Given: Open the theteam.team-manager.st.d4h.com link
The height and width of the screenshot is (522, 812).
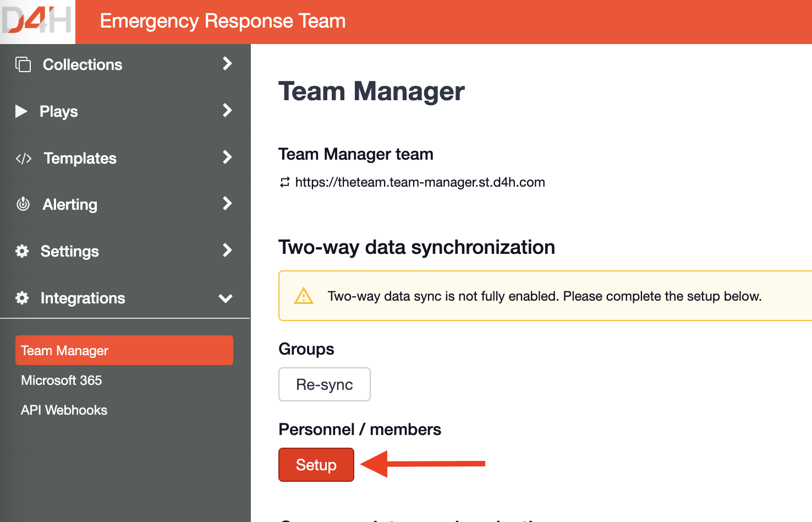Looking at the screenshot, I should (x=420, y=182).
